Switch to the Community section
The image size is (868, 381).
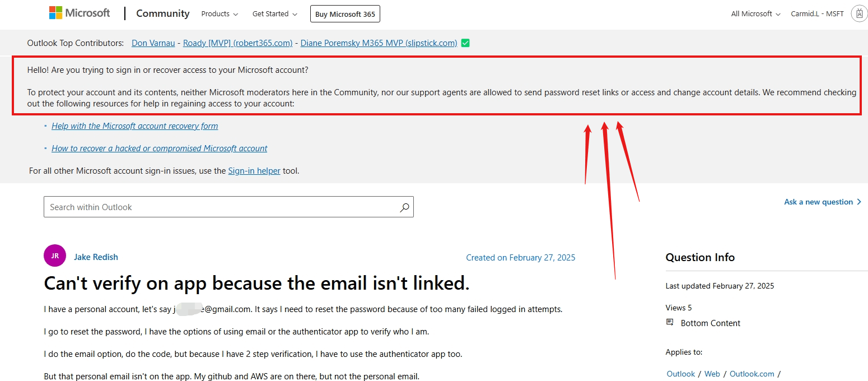point(162,13)
